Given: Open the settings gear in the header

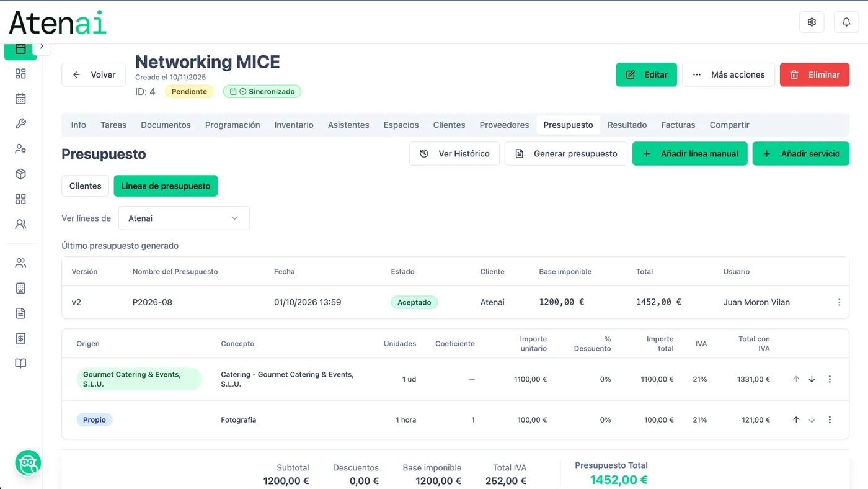Looking at the screenshot, I should [x=812, y=22].
